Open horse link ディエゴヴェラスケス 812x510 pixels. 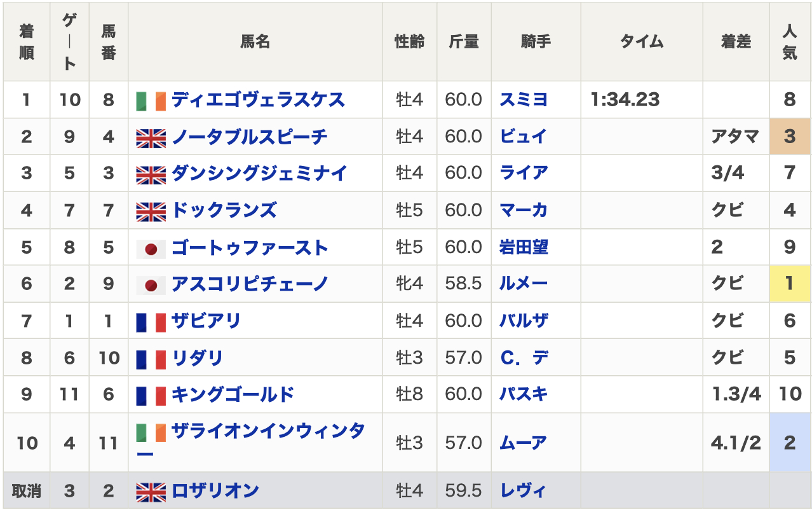tap(258, 100)
